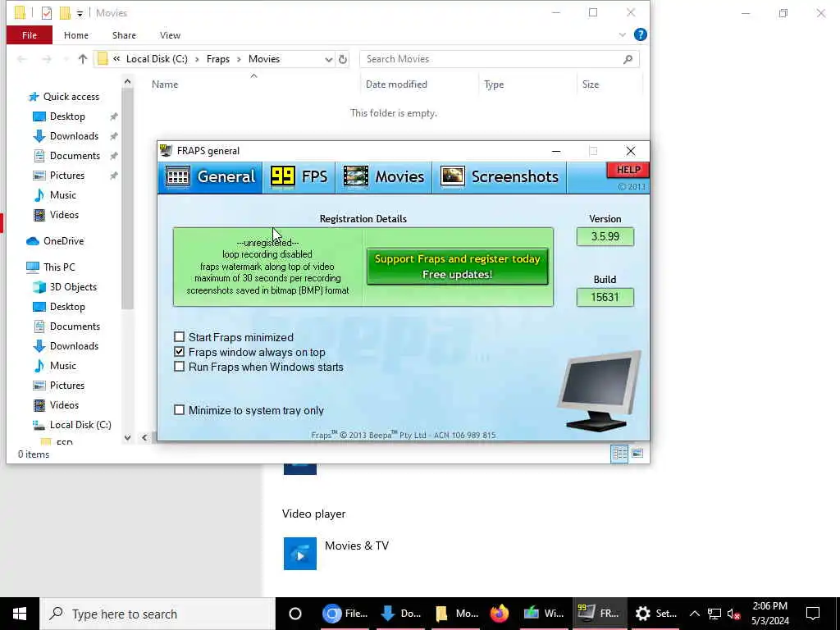Screen dimensions: 840x630
Task: Open the File menu in Explorer
Action: coord(30,35)
